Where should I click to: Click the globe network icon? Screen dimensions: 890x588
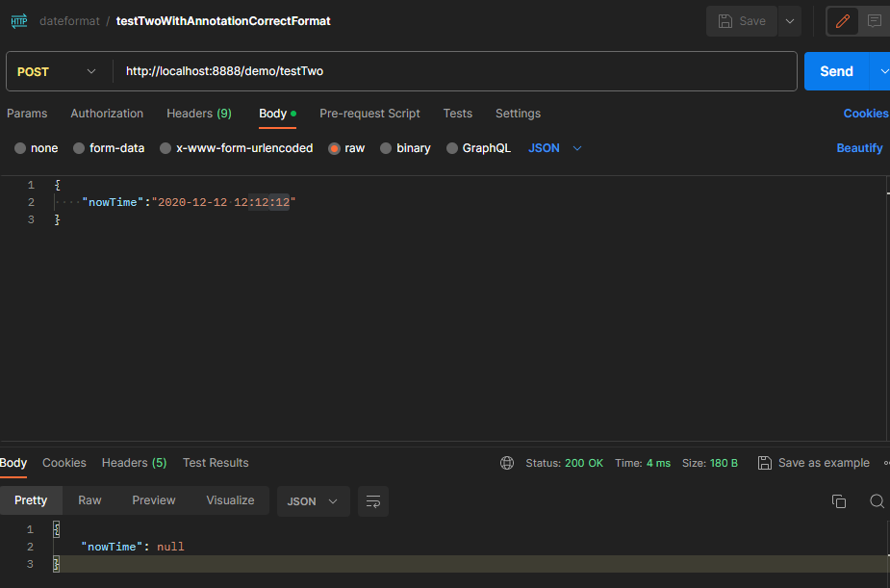pyautogui.click(x=507, y=463)
